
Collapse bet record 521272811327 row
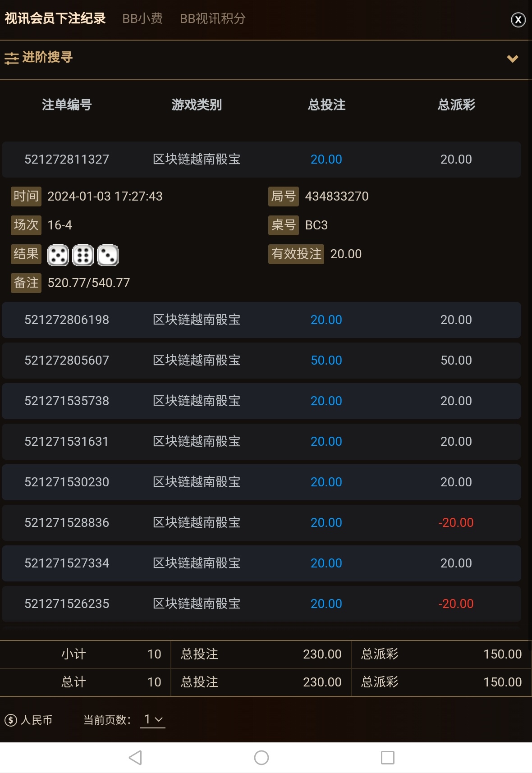coord(261,160)
